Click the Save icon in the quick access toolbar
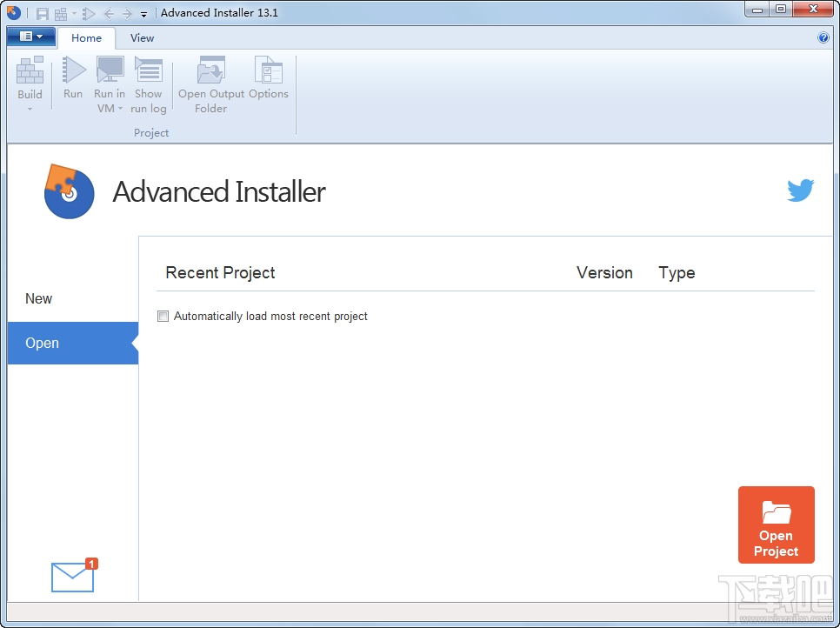 pos(41,12)
